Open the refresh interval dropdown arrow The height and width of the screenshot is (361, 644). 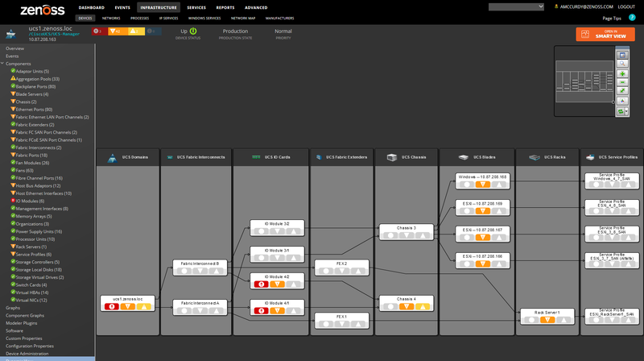(626, 111)
